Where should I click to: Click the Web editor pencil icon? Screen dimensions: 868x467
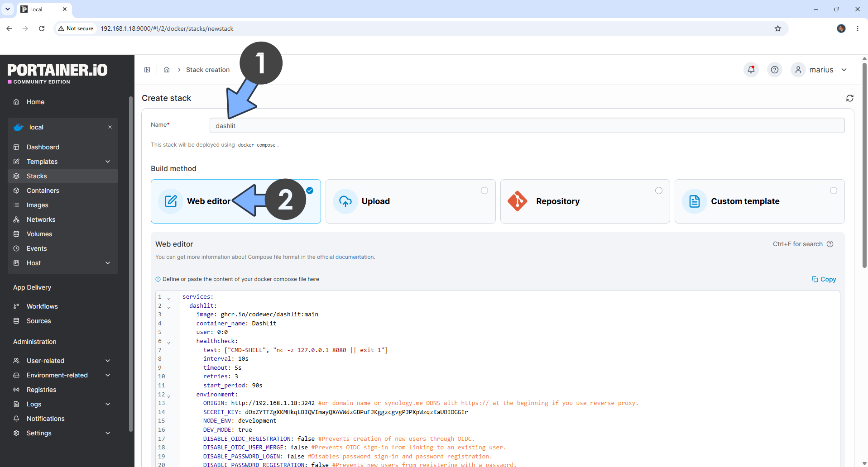(x=171, y=201)
